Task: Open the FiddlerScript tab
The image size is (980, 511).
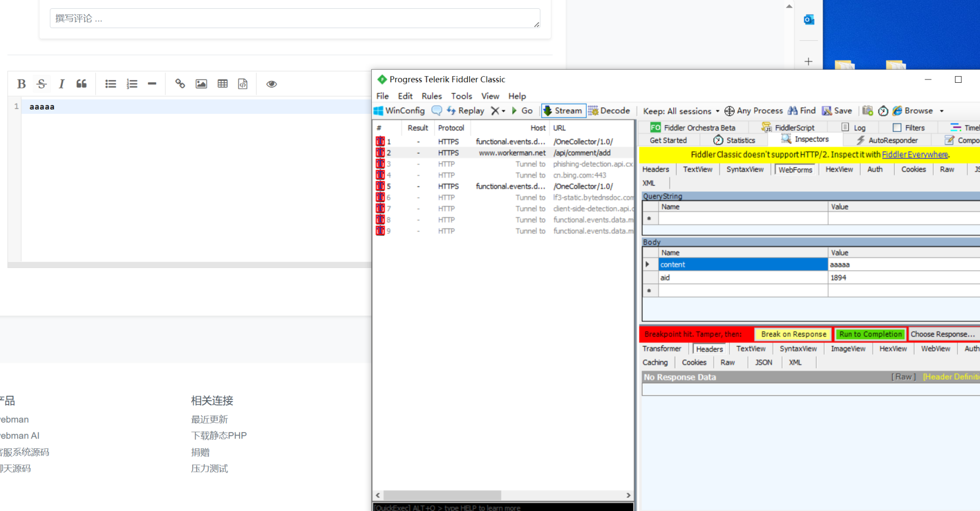Action: (x=788, y=127)
